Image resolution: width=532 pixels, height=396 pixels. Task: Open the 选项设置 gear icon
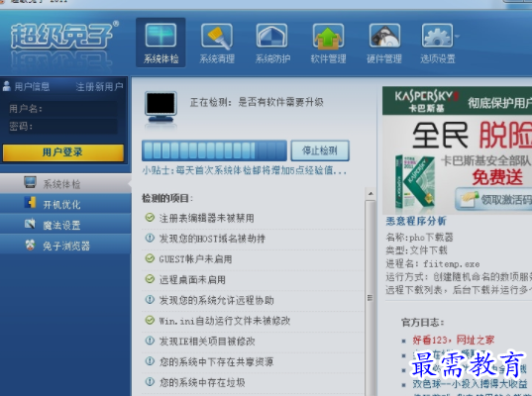click(x=437, y=36)
